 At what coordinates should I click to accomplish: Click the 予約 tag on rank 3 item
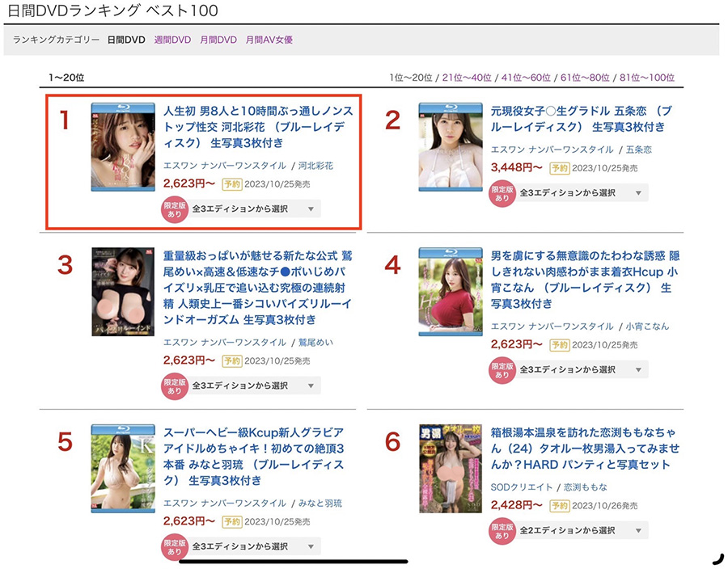click(x=231, y=360)
